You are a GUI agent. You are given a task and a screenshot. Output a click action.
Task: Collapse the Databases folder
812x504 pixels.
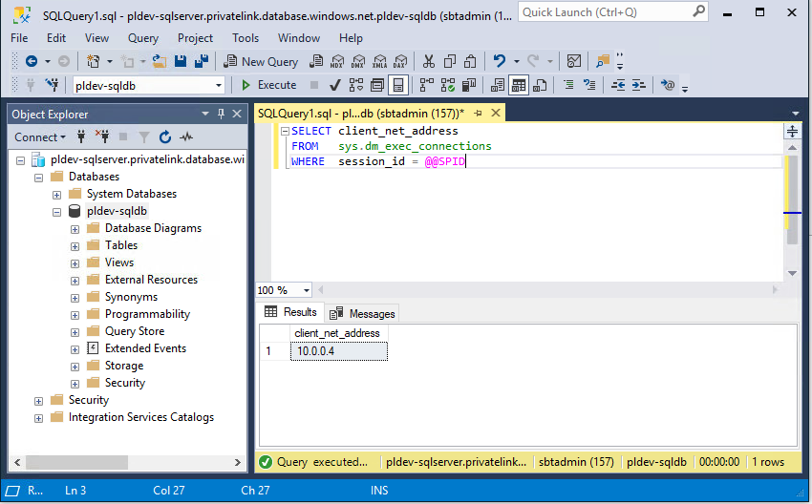[x=38, y=178]
